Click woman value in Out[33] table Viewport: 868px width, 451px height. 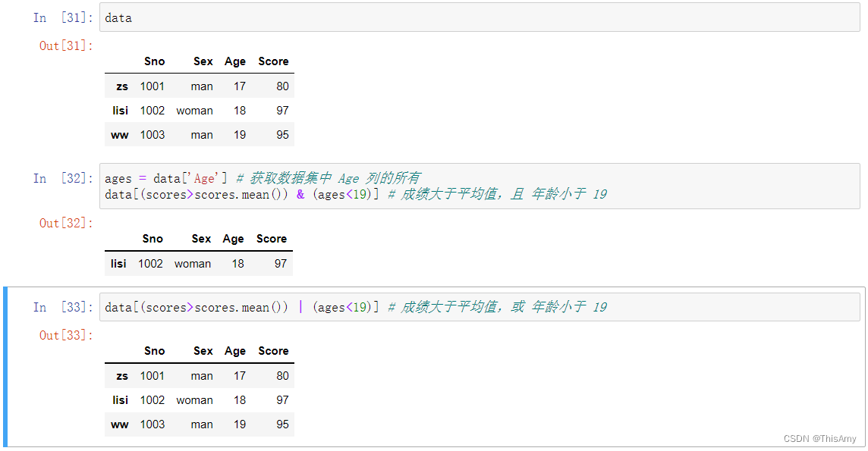194,400
